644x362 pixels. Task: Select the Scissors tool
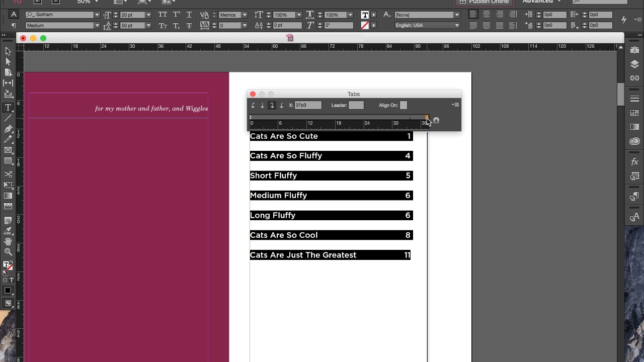click(8, 174)
